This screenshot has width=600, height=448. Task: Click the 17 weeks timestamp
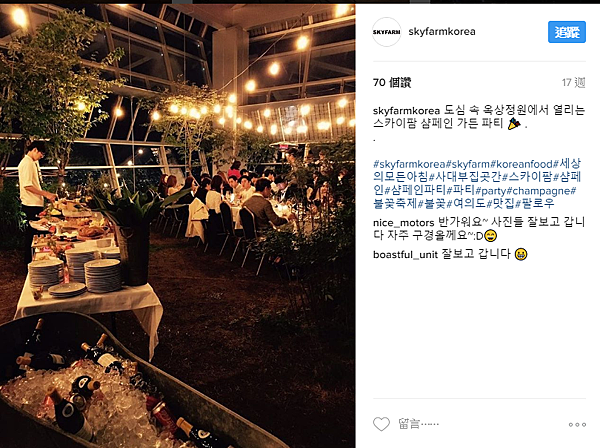[x=573, y=83]
